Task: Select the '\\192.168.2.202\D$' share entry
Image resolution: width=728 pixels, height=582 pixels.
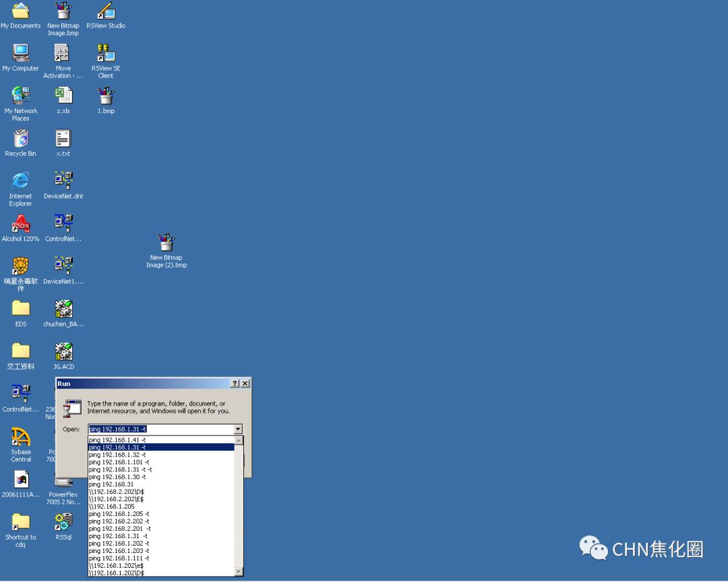Action: [x=161, y=492]
